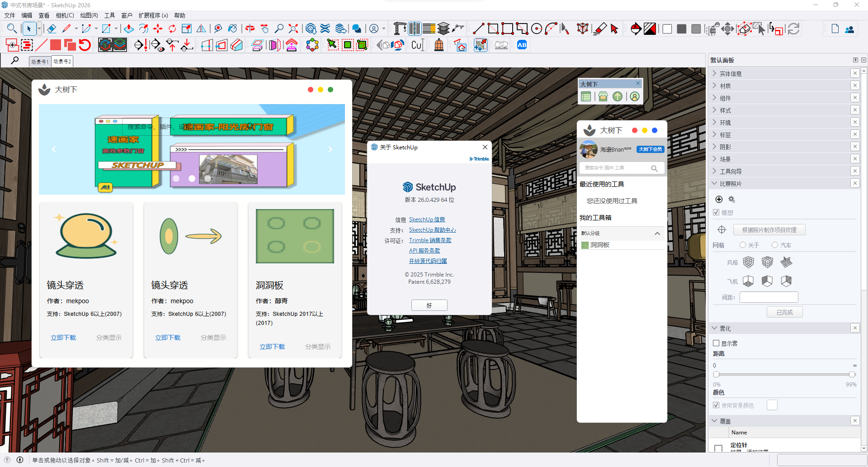Click the 好 button in About dialog

coord(429,305)
